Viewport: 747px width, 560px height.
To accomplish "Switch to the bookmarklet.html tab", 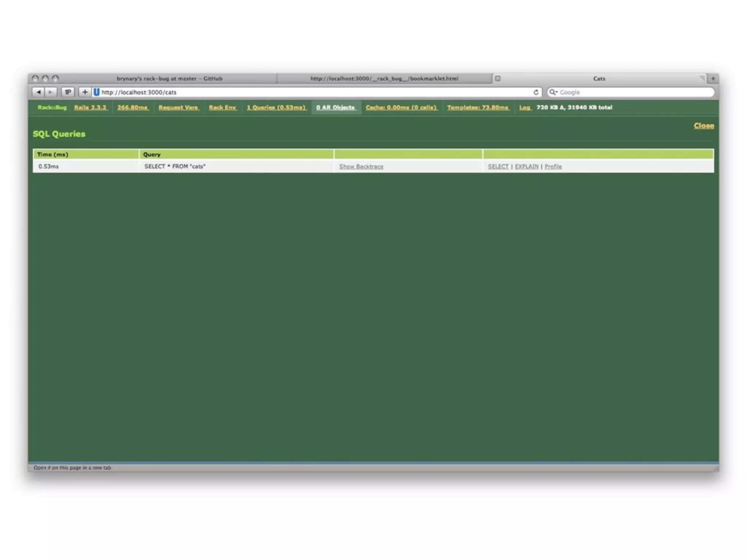I will [384, 78].
